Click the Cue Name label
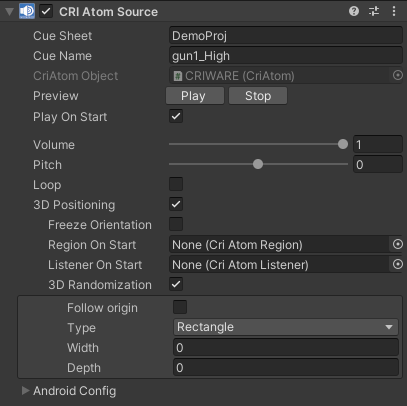Image resolution: width=407 pixels, height=406 pixels. (x=62, y=56)
